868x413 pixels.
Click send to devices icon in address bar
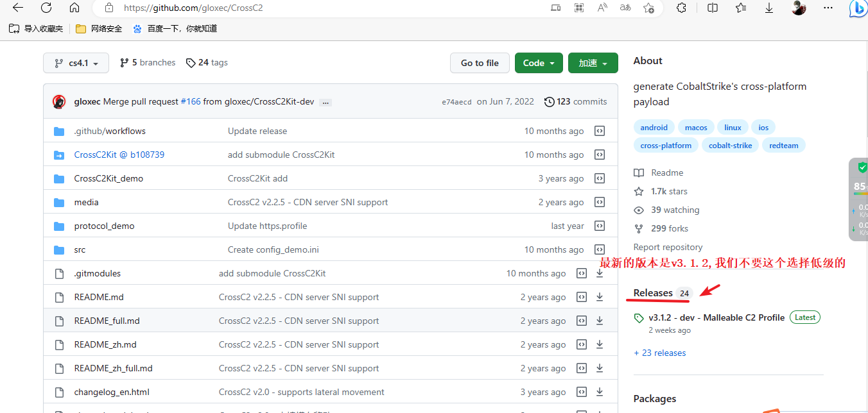[x=556, y=8]
